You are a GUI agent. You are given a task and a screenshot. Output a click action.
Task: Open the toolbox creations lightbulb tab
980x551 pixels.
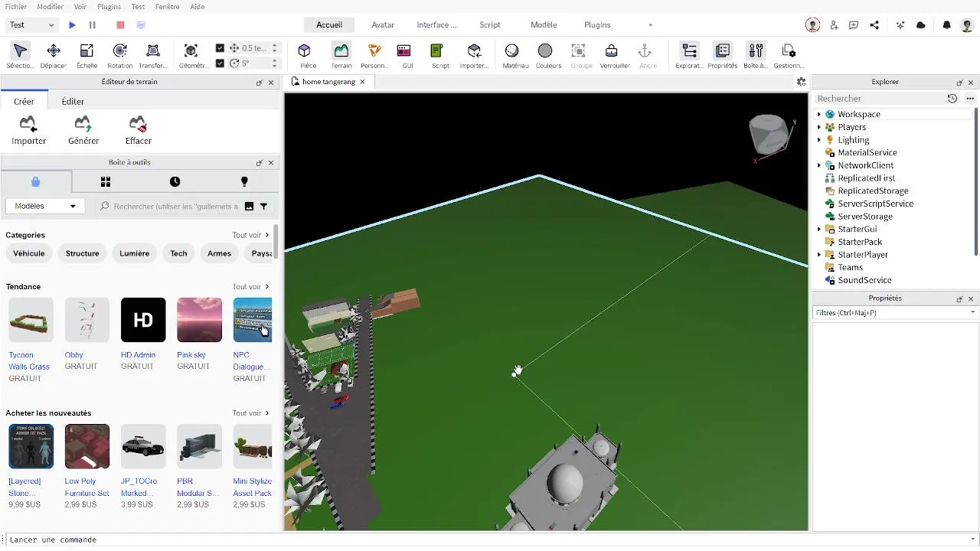tap(244, 181)
